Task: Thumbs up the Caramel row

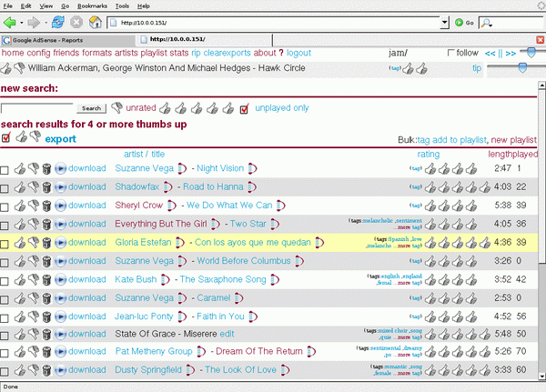Action: 20,298
